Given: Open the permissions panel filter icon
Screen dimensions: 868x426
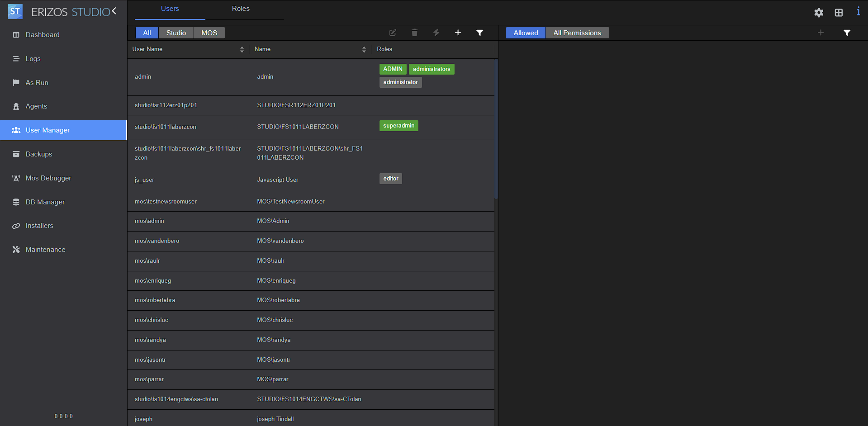Looking at the screenshot, I should 847,33.
